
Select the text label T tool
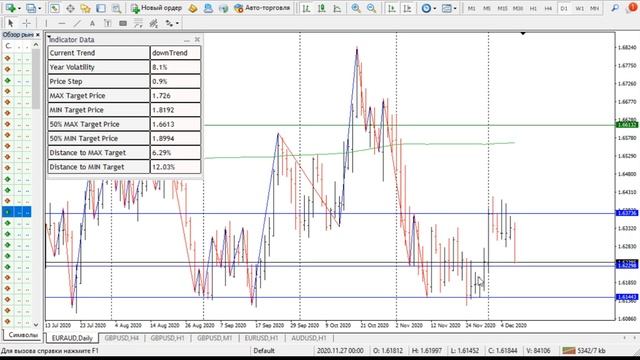[108, 23]
